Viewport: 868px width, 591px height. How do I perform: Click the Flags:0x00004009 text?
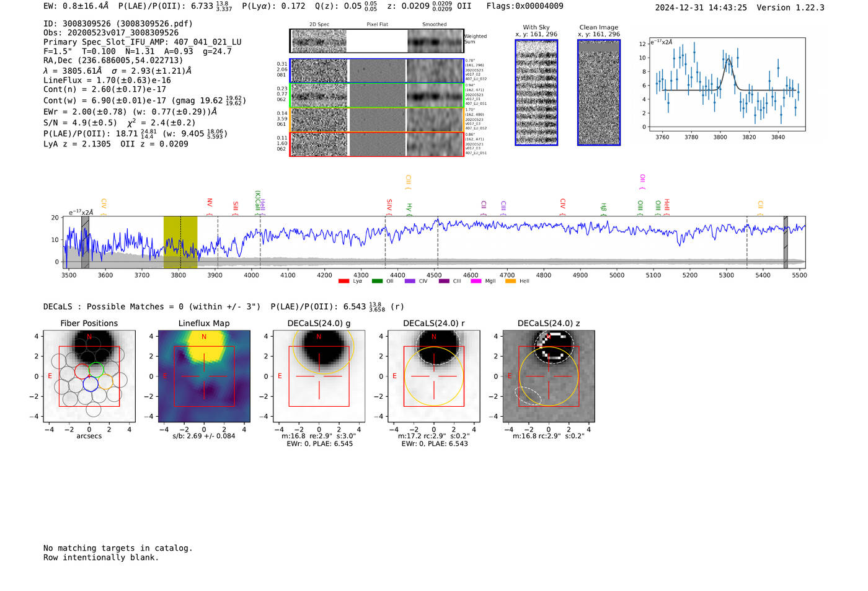[x=525, y=6]
